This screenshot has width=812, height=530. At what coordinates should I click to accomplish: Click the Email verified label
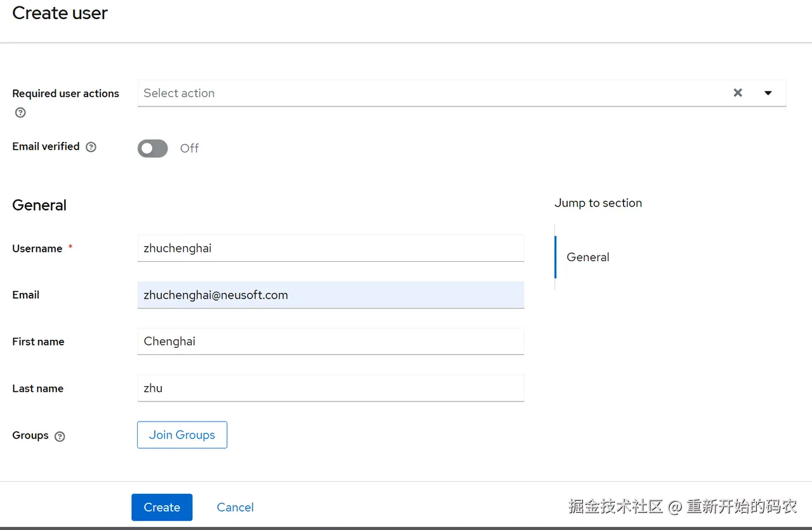point(46,146)
